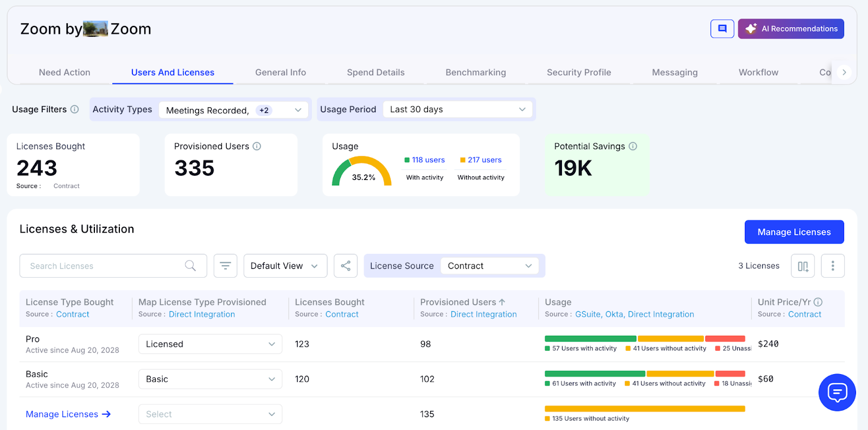Click the AI Recommendations button
This screenshot has width=868, height=430.
(791, 29)
